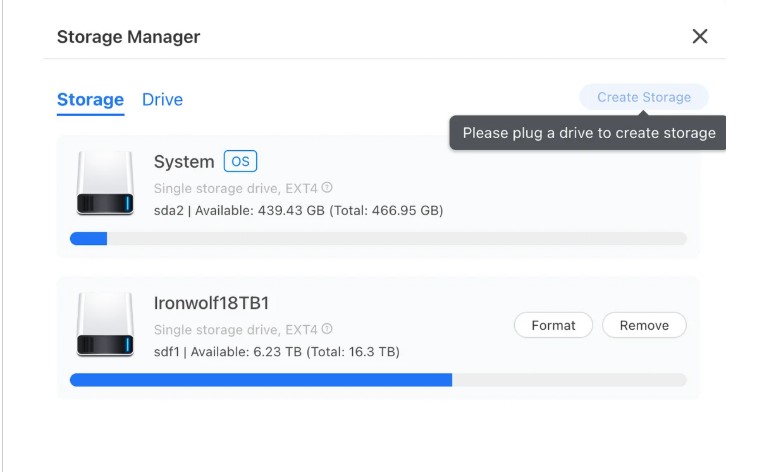Click the System storage name
The width and height of the screenshot is (763, 472).
pos(184,162)
